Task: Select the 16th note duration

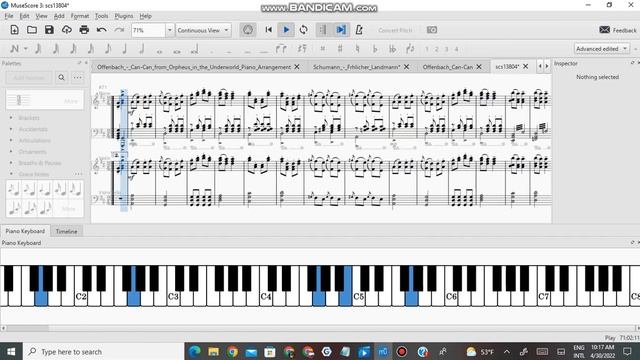Action: pos(90,49)
